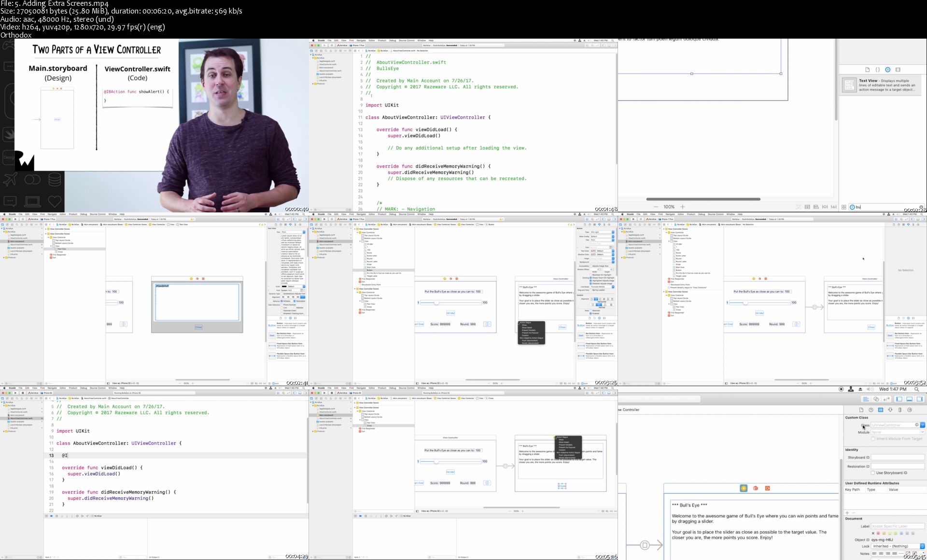
Task: Check Inherit Module From Target option
Action: click(x=873, y=439)
